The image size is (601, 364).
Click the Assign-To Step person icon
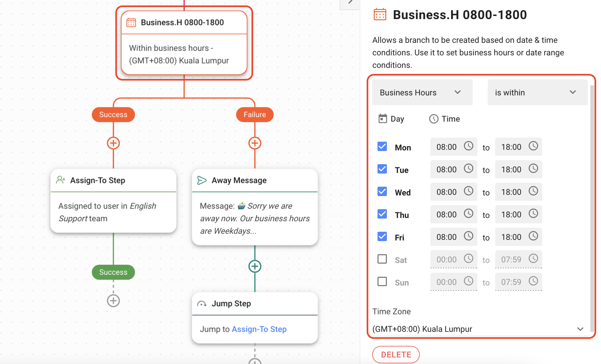[61, 180]
